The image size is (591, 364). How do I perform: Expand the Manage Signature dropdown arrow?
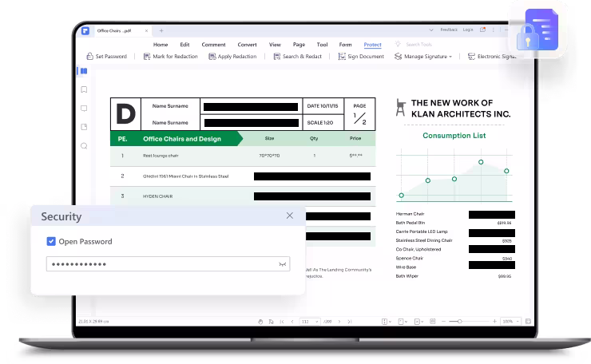tap(450, 57)
